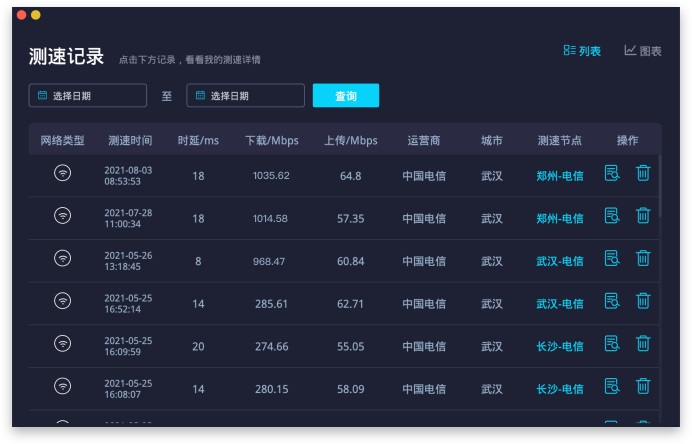
Task: Switch to 列表 list view
Action: click(582, 51)
